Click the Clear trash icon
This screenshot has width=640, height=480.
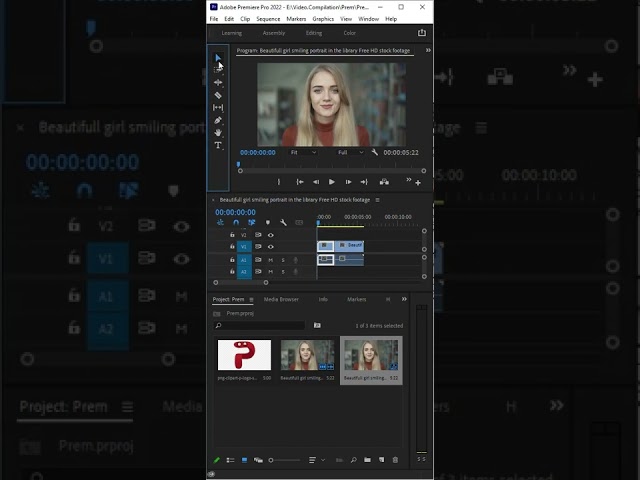pyautogui.click(x=395, y=460)
